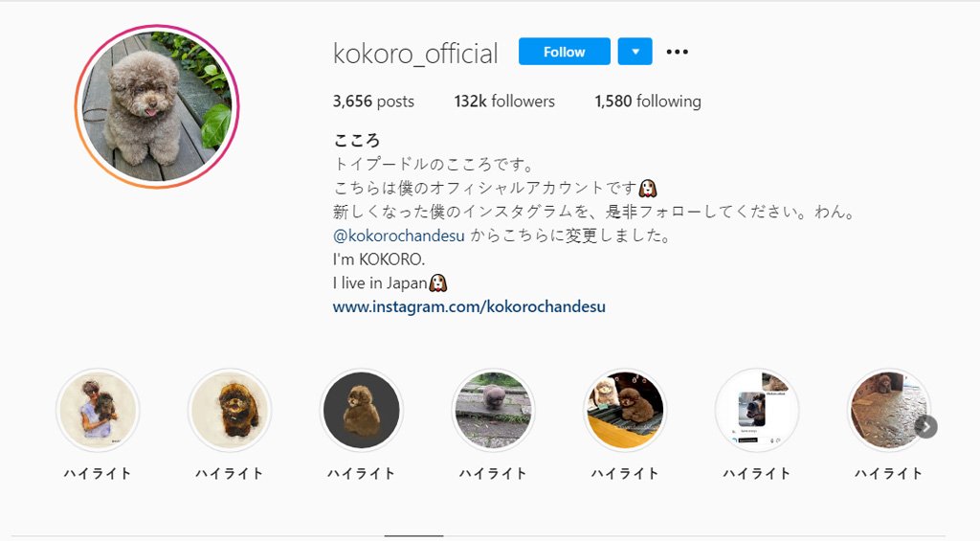View the 1,580 following list

[x=648, y=101]
